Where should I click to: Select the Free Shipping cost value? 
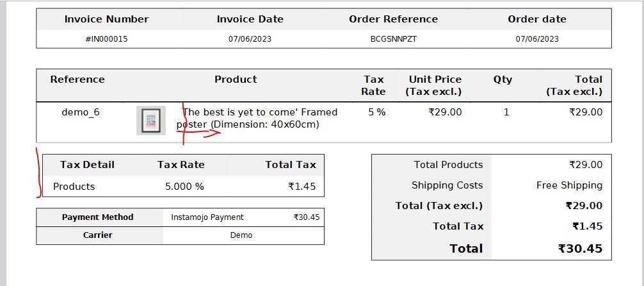[x=569, y=185]
